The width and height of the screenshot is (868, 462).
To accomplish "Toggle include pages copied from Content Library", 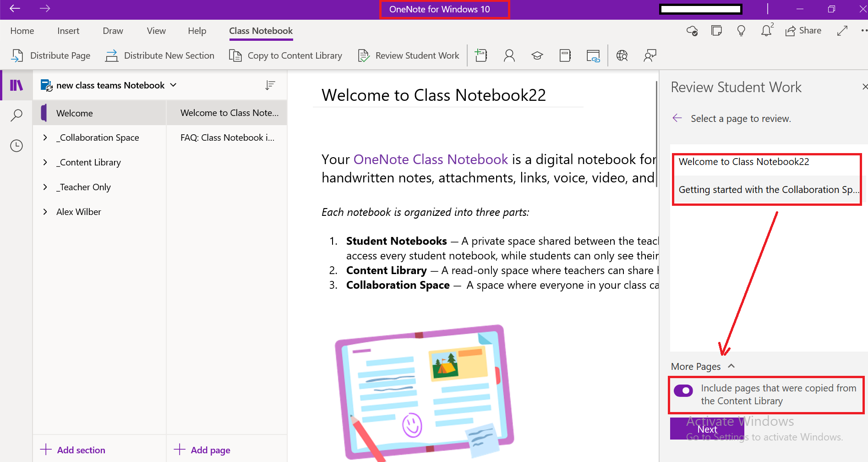I will [x=683, y=390].
